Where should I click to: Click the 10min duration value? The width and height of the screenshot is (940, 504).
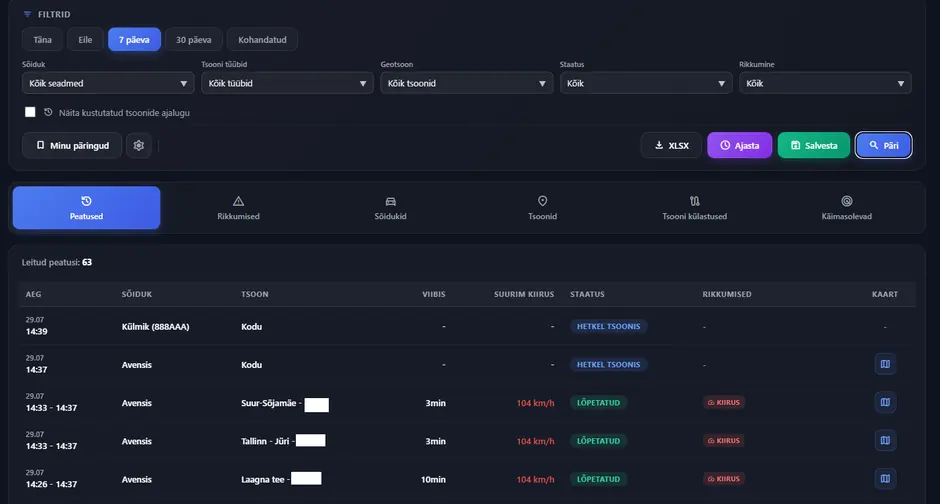[433, 479]
